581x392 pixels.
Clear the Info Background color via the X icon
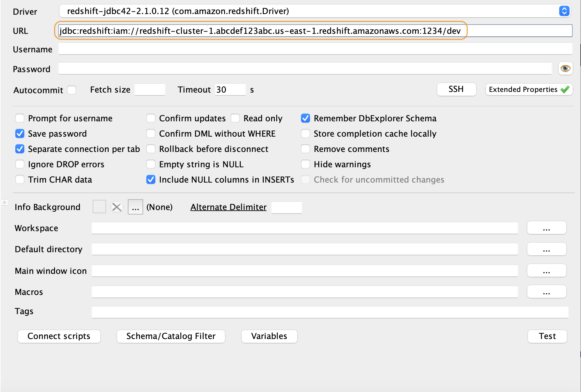click(116, 207)
